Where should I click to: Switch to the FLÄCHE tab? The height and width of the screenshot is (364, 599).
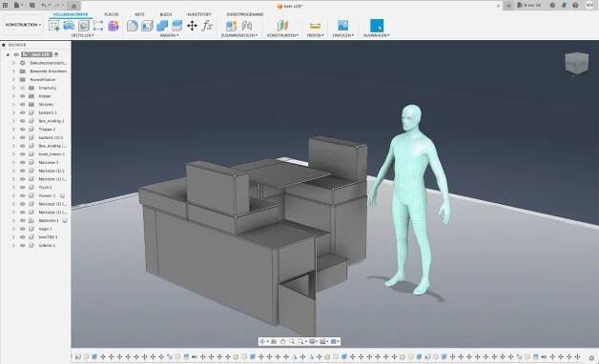[112, 14]
